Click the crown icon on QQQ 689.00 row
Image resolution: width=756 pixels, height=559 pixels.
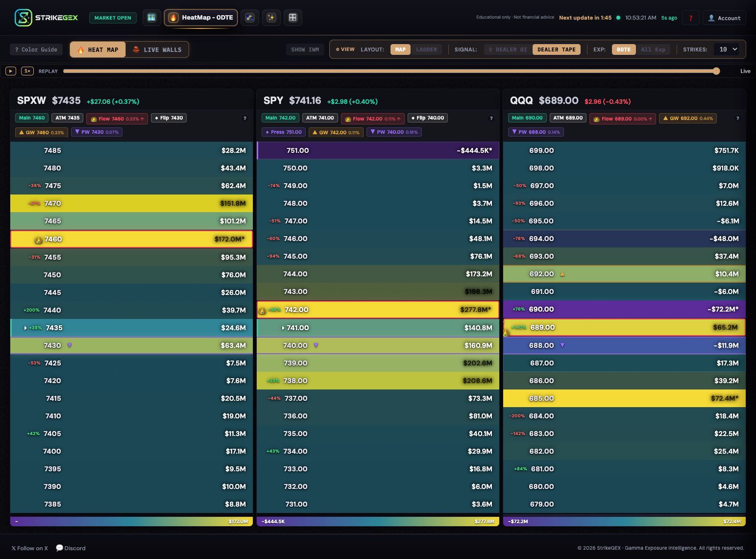(x=507, y=333)
